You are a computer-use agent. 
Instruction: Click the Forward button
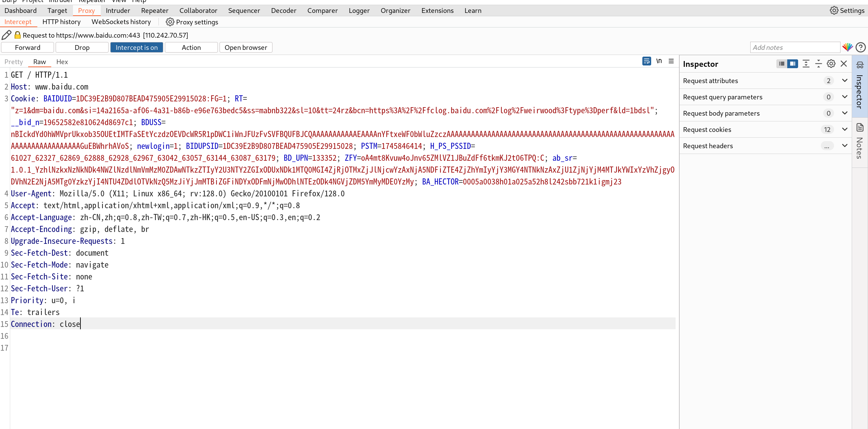tap(27, 47)
